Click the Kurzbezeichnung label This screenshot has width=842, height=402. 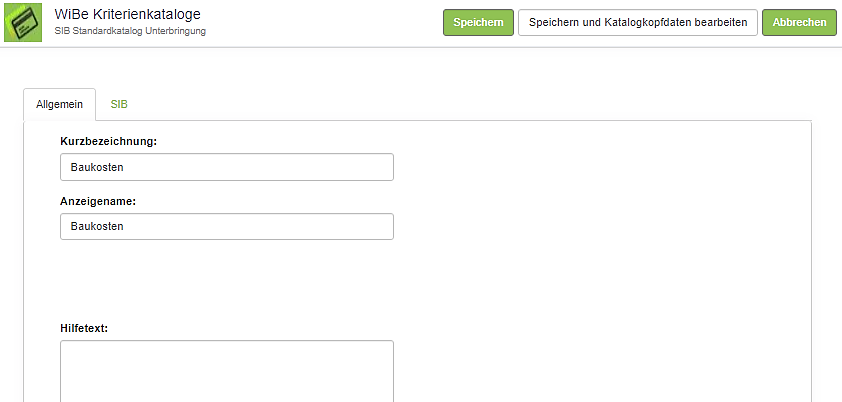[x=108, y=141]
